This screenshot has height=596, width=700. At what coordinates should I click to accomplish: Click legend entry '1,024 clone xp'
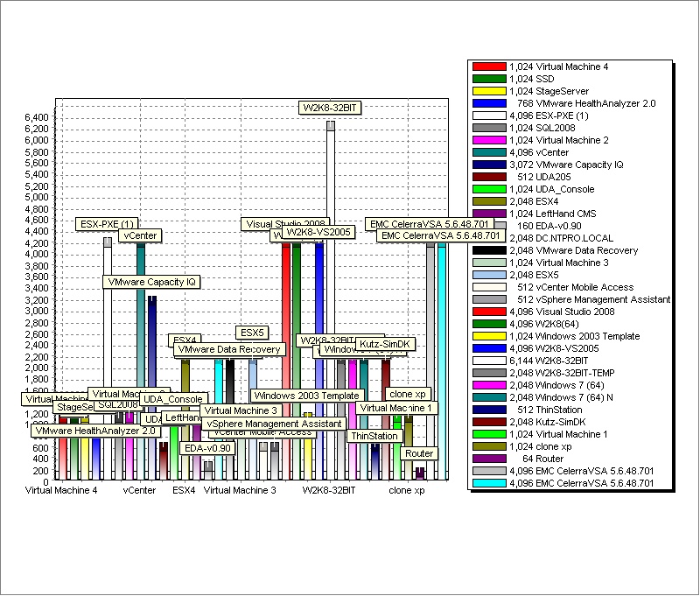541,446
